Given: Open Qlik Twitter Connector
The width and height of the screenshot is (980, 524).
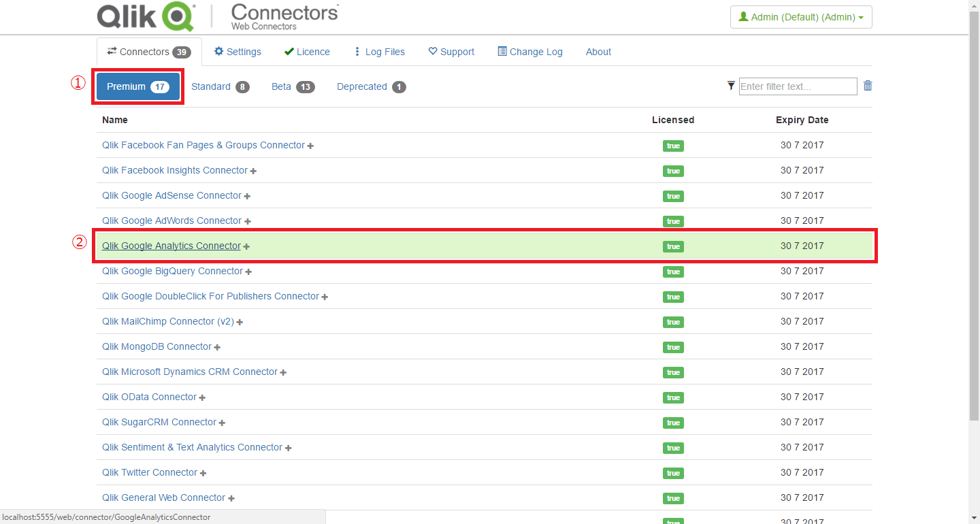Looking at the screenshot, I should pyautogui.click(x=150, y=472).
